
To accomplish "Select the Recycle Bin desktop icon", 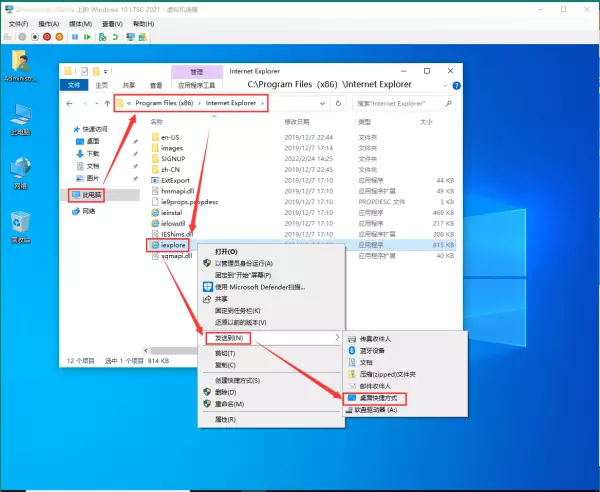I will [x=21, y=227].
